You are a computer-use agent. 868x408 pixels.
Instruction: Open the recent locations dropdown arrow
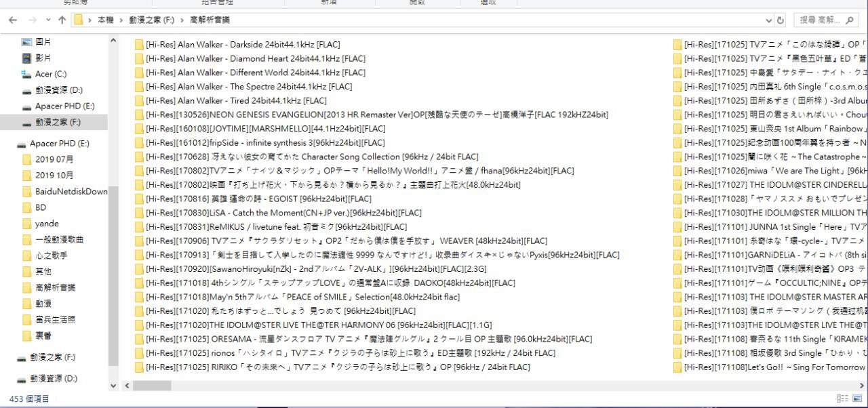[x=49, y=20]
